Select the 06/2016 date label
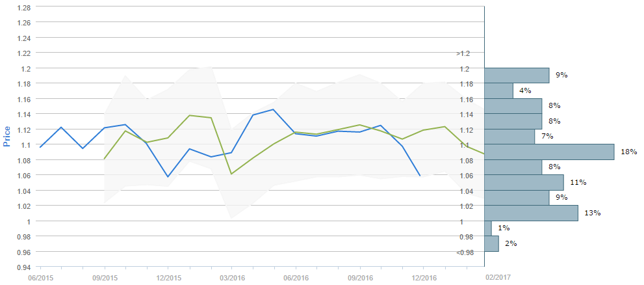The image size is (644, 285). click(x=296, y=277)
